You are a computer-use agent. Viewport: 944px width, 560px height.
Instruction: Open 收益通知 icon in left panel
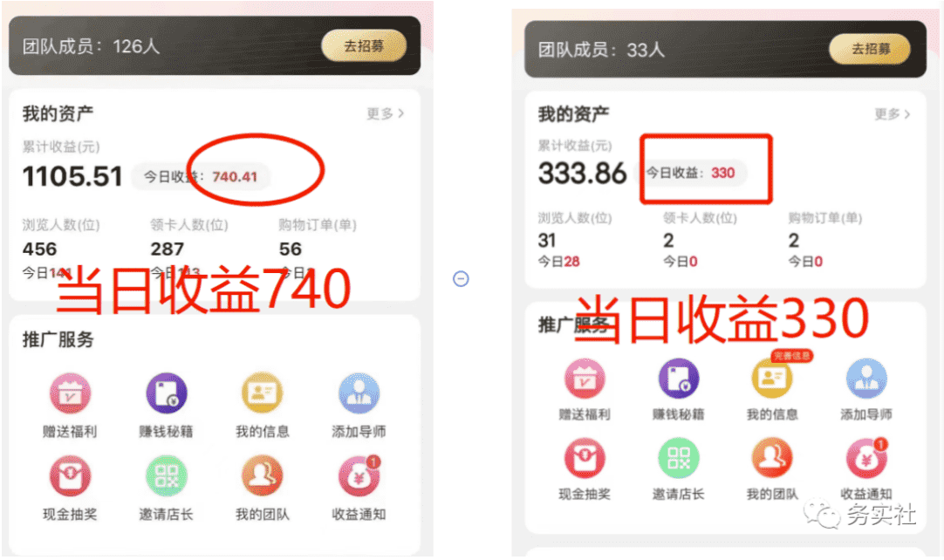[x=359, y=476]
